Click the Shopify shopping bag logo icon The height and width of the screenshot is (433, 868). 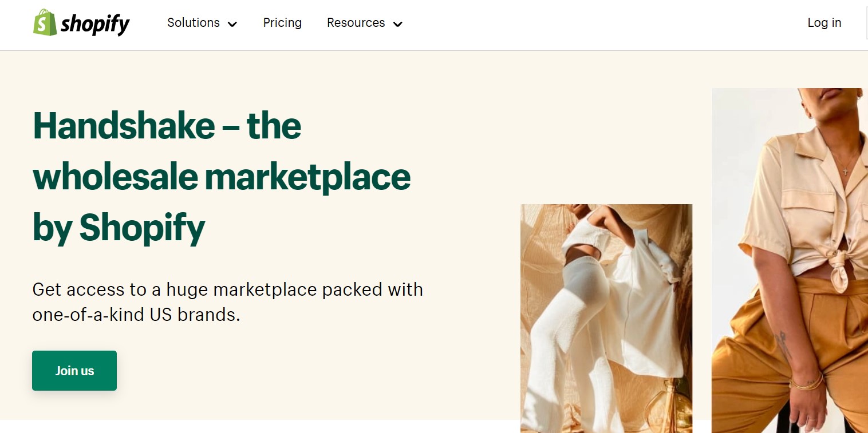45,23
